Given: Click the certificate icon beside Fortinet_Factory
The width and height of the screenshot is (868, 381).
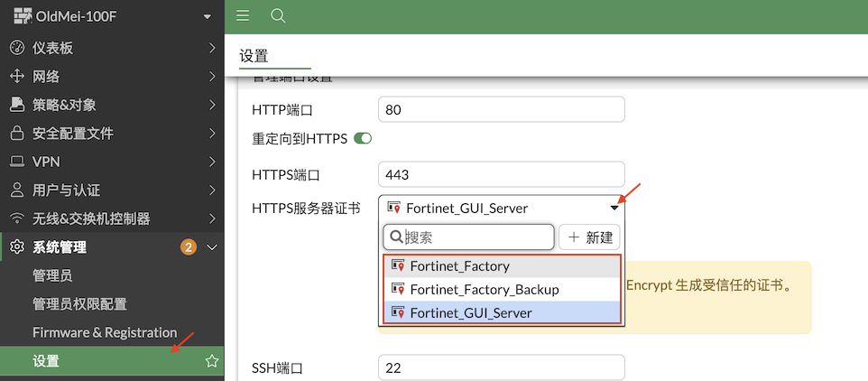Looking at the screenshot, I should click(398, 265).
